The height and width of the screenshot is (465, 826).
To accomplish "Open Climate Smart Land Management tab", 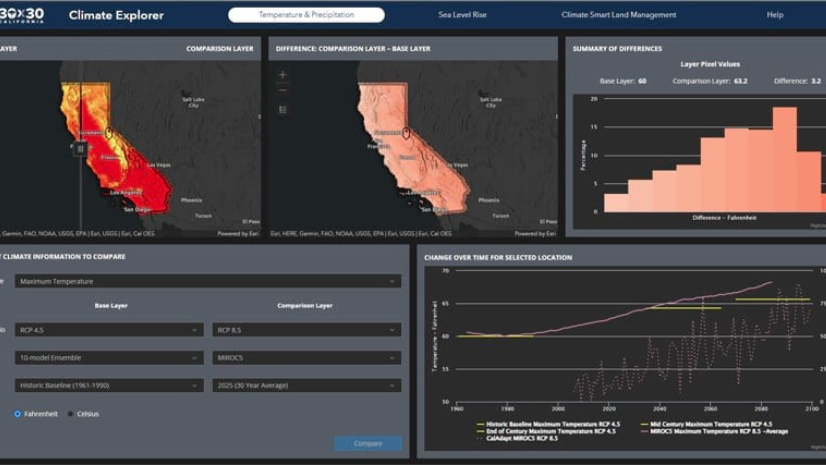I will [618, 15].
